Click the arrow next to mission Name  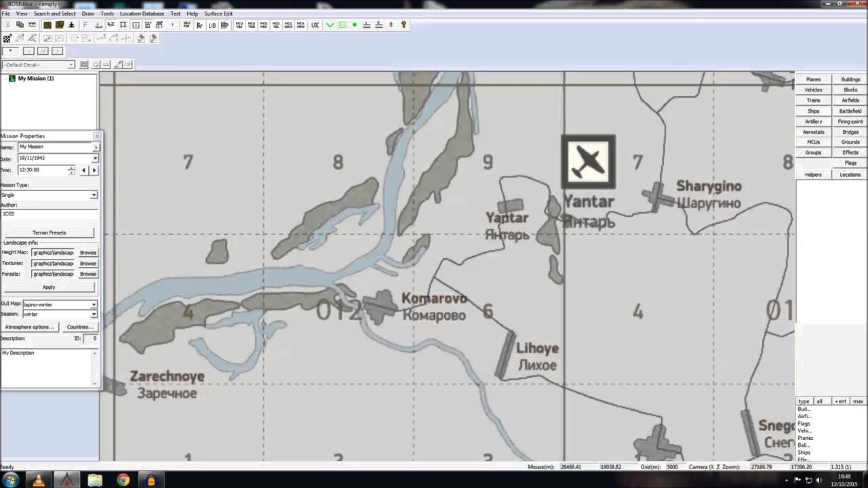coord(96,147)
